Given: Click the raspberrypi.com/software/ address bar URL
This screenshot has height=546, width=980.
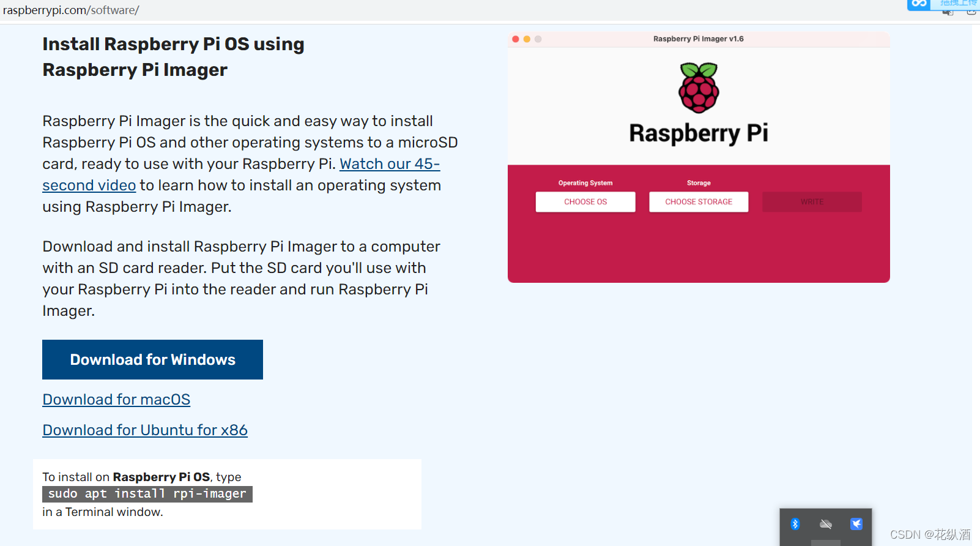Looking at the screenshot, I should click(x=71, y=10).
